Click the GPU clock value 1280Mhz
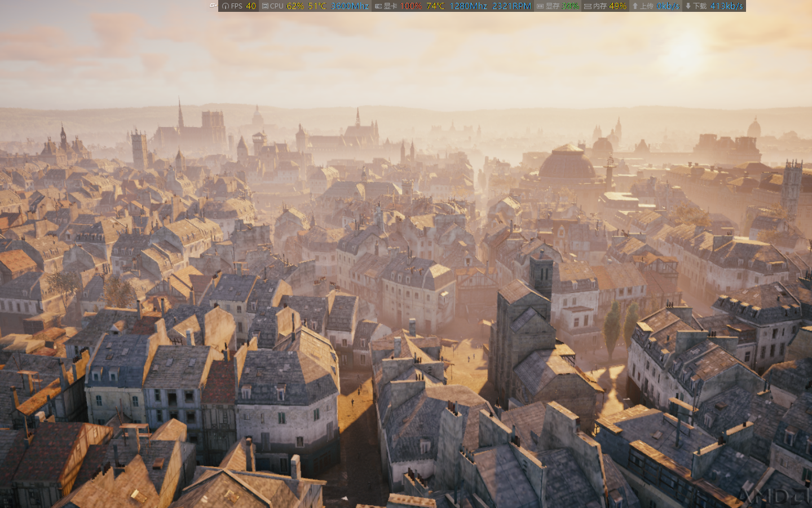The height and width of the screenshot is (508, 812). pos(468,6)
